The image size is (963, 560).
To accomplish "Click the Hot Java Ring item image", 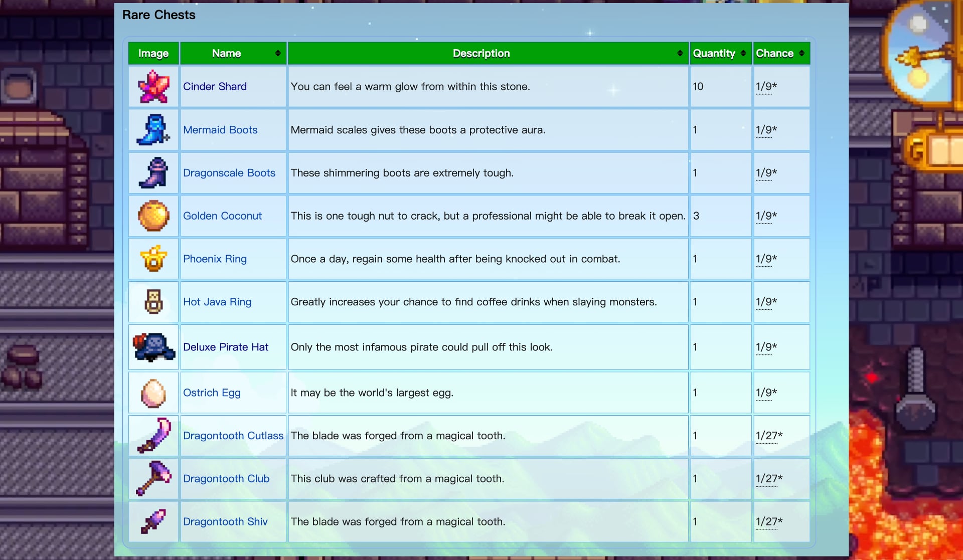I will point(153,302).
